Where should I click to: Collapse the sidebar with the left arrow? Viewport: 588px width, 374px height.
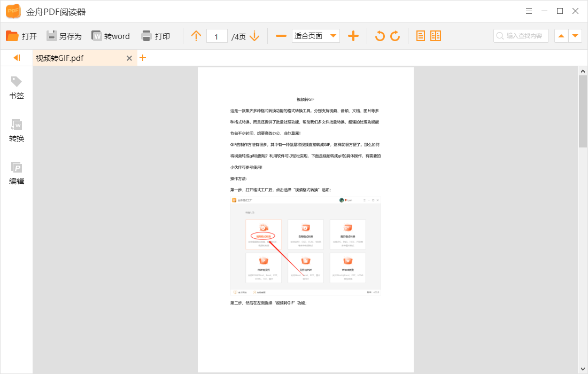coord(16,57)
